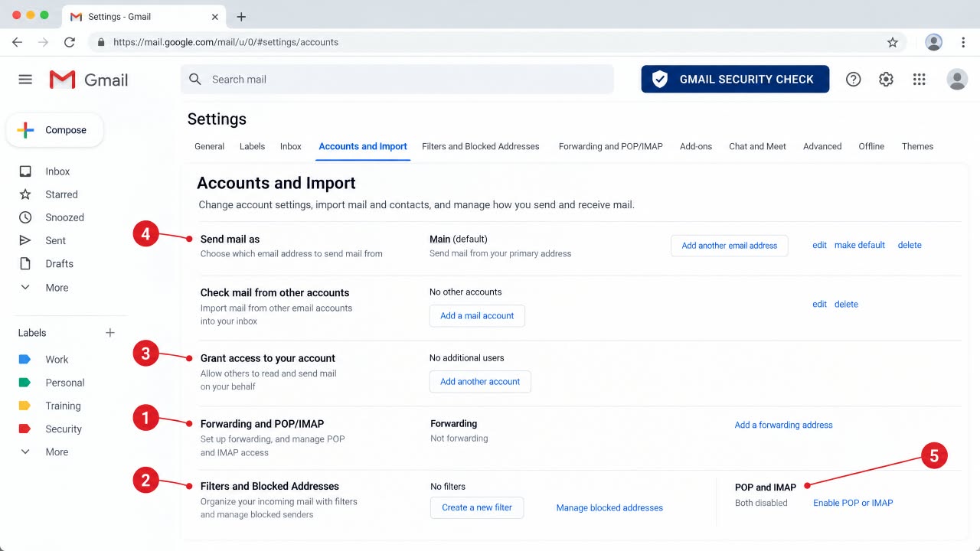The height and width of the screenshot is (551, 980).
Task: Open Forwarding and POP/IMAP tab
Action: (611, 146)
